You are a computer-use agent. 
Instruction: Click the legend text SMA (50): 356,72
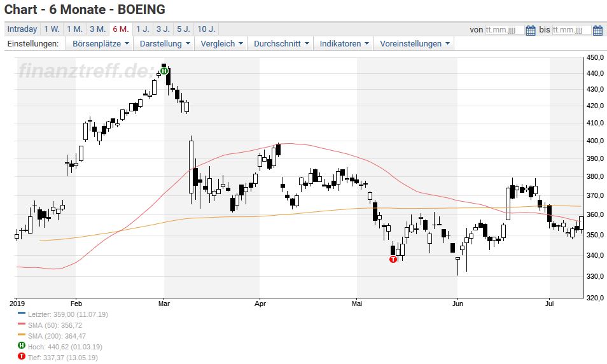coord(55,325)
